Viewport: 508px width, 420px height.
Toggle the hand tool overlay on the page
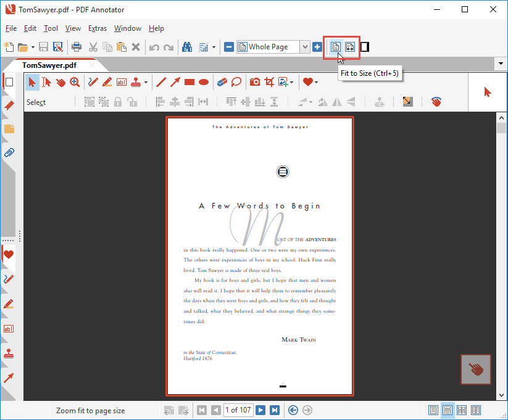(475, 369)
